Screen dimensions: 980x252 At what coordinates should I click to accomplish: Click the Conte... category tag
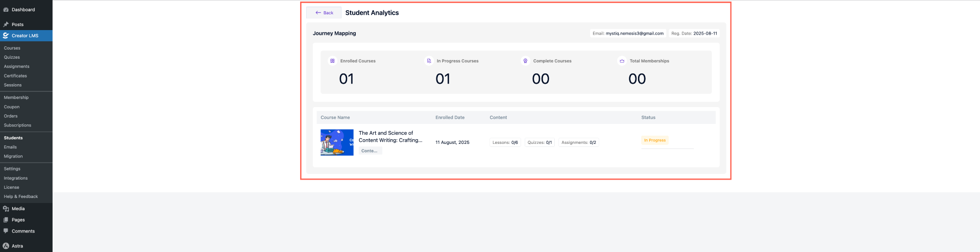coord(370,151)
